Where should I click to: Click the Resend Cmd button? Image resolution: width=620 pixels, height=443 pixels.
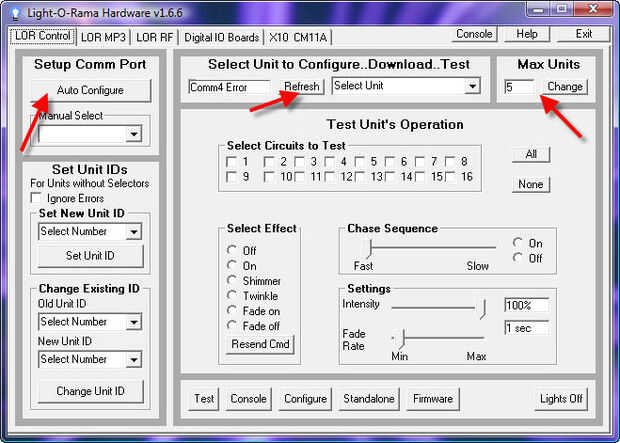click(260, 345)
